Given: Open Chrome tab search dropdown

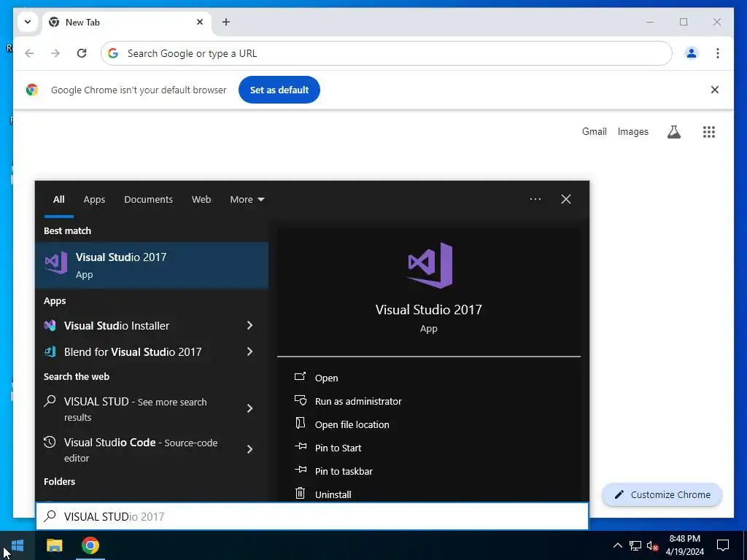Looking at the screenshot, I should point(28,22).
